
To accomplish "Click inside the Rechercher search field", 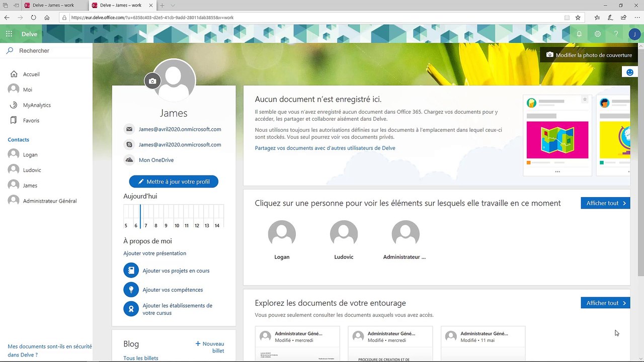I will click(x=45, y=50).
